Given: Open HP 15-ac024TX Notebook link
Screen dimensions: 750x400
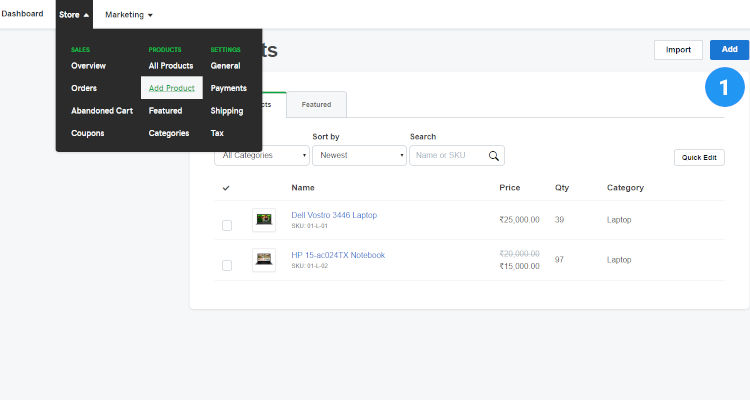Looking at the screenshot, I should point(338,256).
